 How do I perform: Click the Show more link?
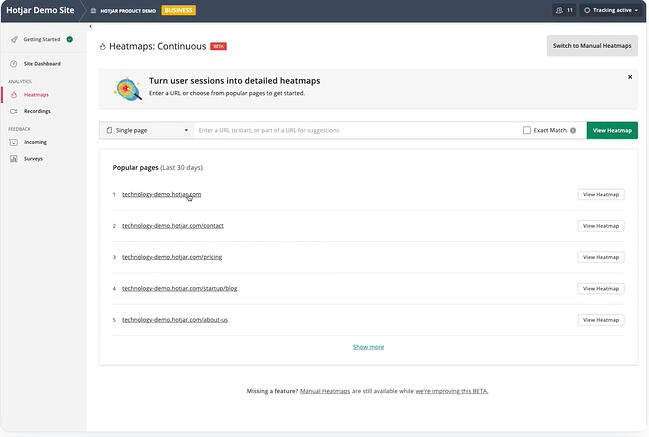[368, 347]
